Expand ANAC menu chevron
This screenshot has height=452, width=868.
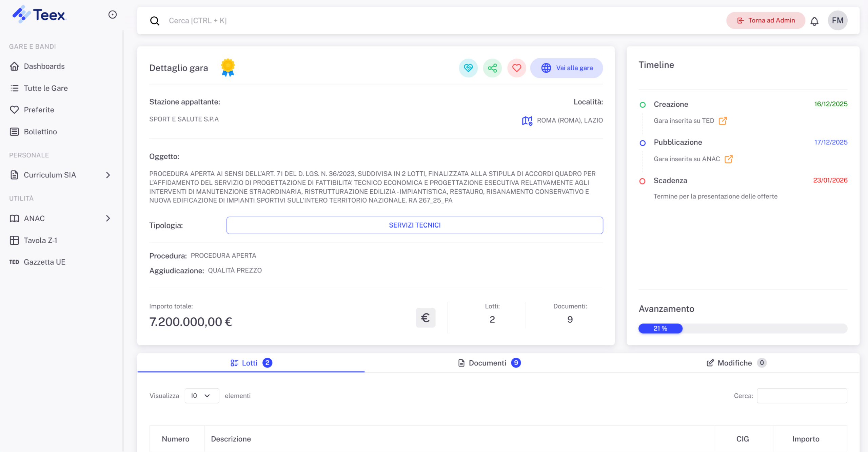coord(108,219)
